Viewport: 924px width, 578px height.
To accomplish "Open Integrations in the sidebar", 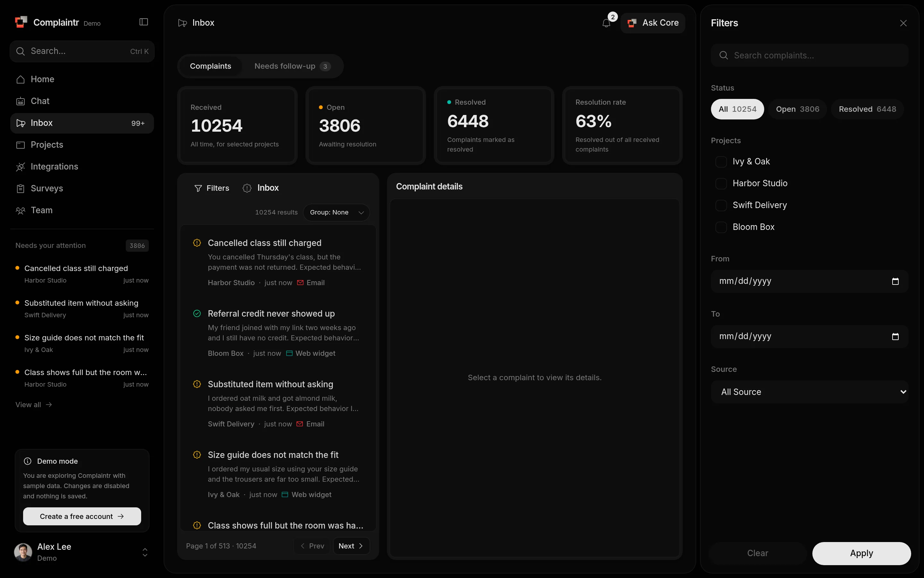I will click(82, 166).
